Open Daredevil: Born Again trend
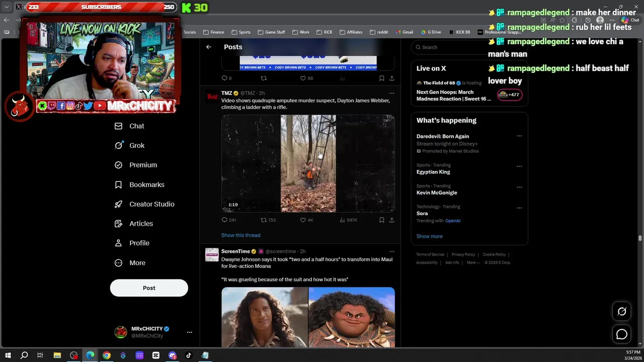Screen dimensions: 644x362 pyautogui.click(x=442, y=136)
